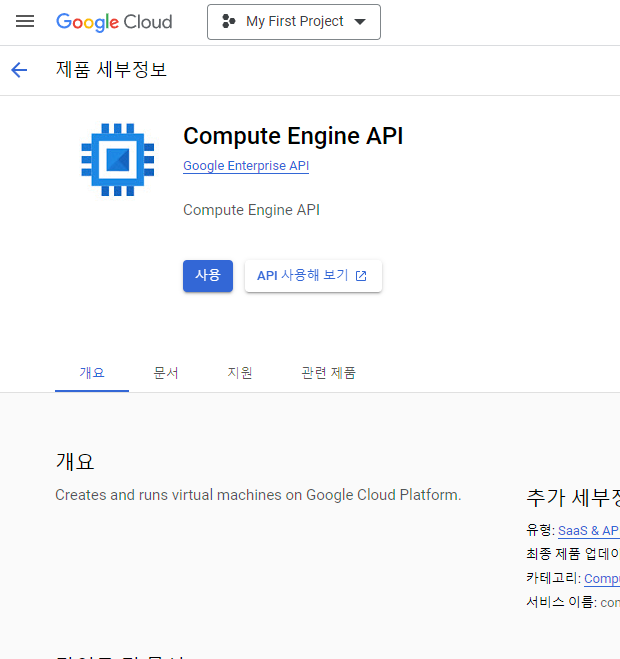
Task: Click the Compute Engine chip icon
Action: click(x=118, y=160)
